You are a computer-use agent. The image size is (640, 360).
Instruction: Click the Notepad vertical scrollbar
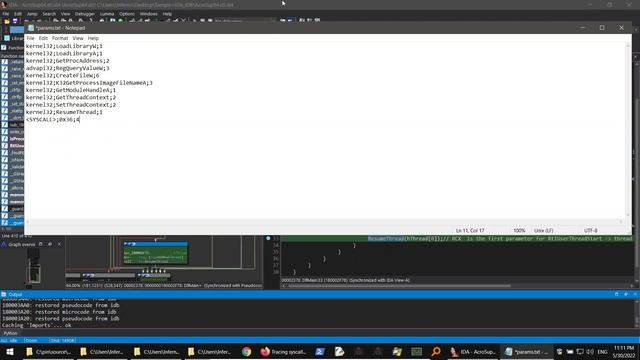point(628,130)
